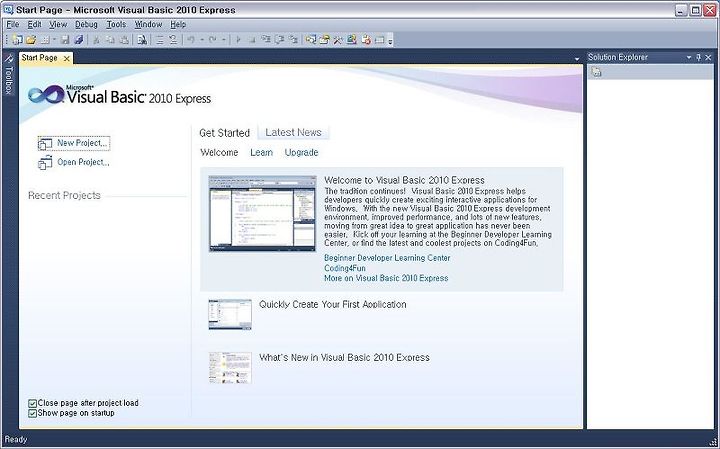The width and height of the screenshot is (720, 449).
Task: Click the Step Over debug icon
Action: (280, 40)
